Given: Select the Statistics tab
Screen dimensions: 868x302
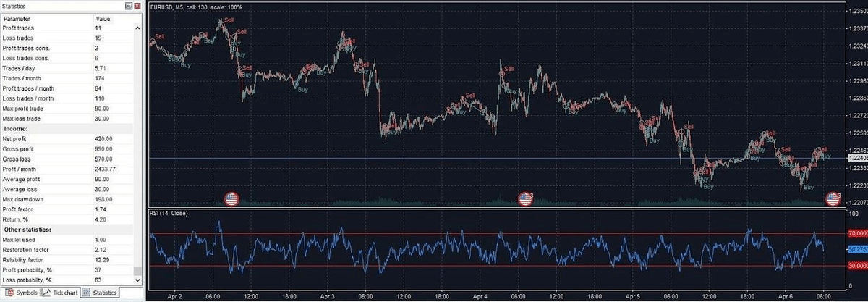Looking at the screenshot, I should pos(99,293).
